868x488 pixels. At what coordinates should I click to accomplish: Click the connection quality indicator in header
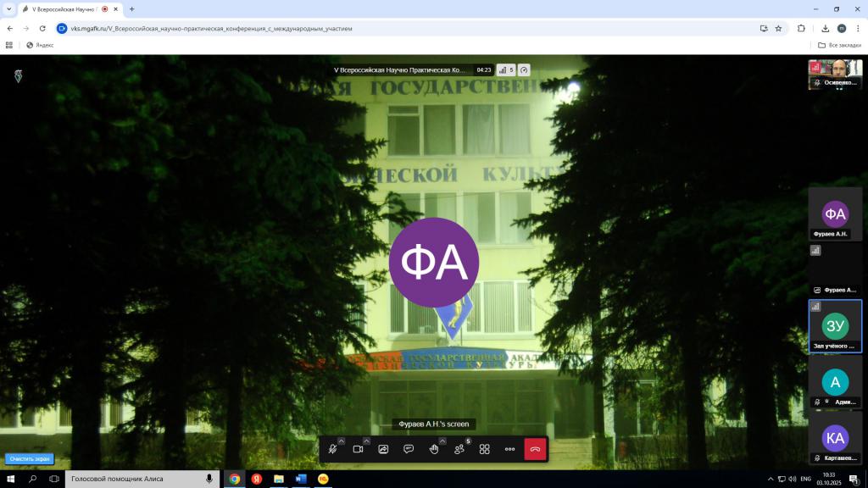coord(506,70)
